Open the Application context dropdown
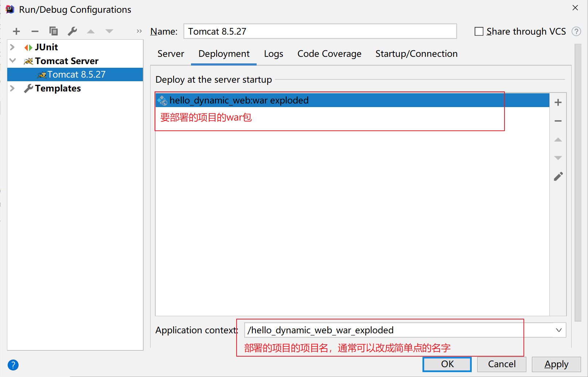 pyautogui.click(x=558, y=330)
